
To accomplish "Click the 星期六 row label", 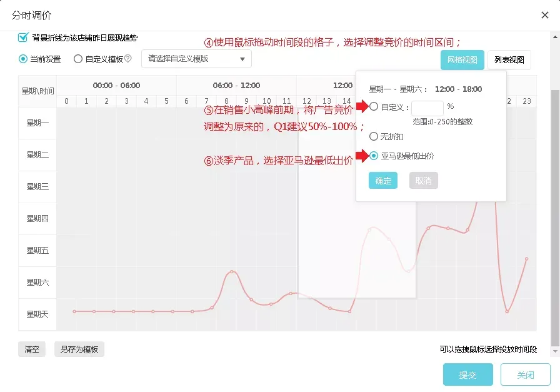I will coord(37,283).
